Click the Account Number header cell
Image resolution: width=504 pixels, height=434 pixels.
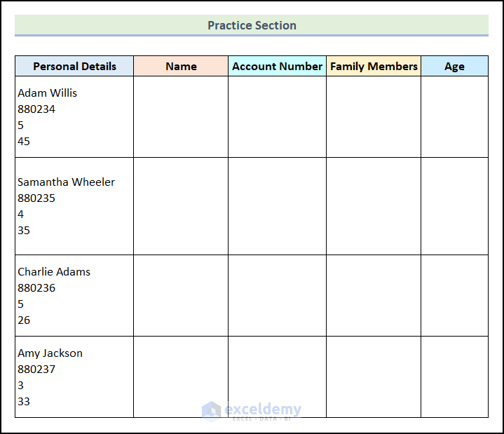(277, 67)
